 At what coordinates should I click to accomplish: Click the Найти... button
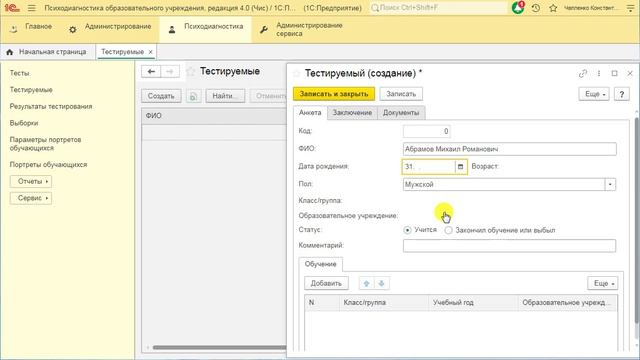pyautogui.click(x=225, y=96)
